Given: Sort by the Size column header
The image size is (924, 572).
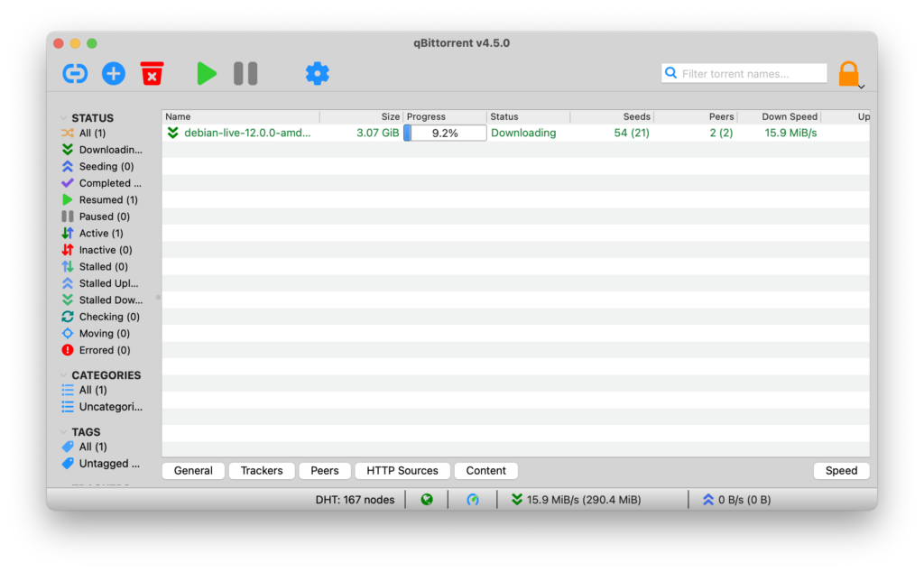Looking at the screenshot, I should (x=361, y=116).
